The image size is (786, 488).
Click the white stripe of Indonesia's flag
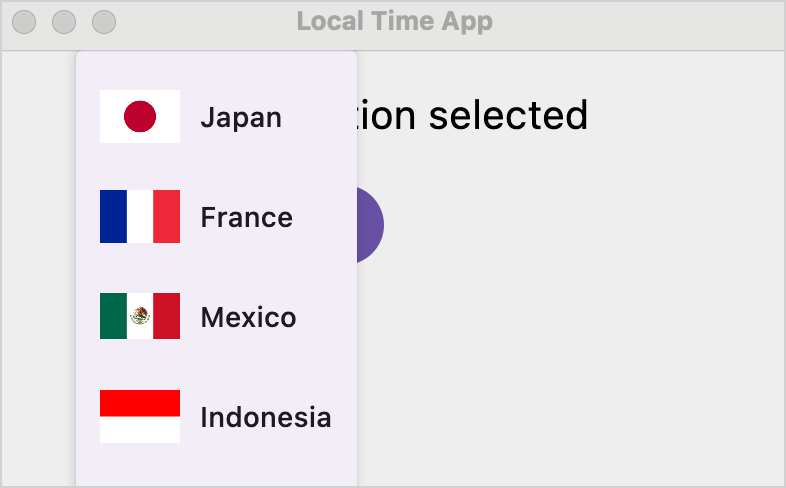pos(140,430)
